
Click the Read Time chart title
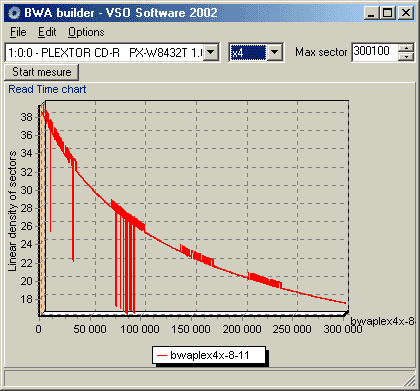coord(47,89)
